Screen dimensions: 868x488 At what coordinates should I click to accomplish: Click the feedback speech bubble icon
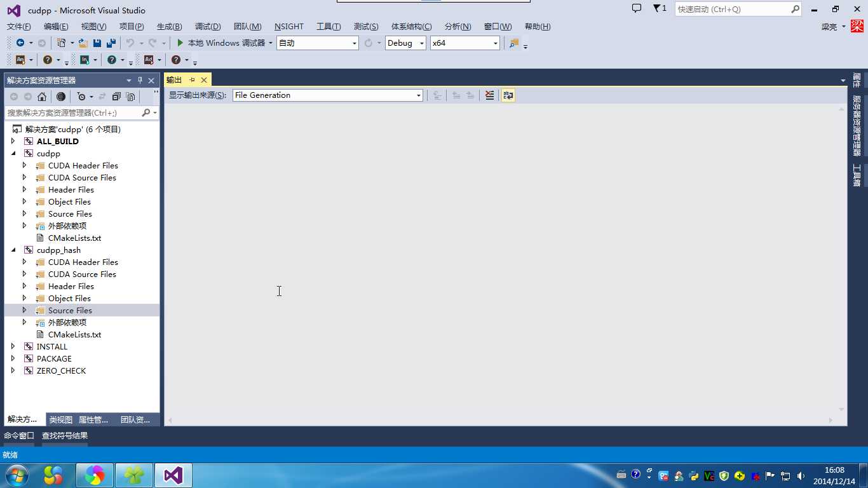click(637, 8)
